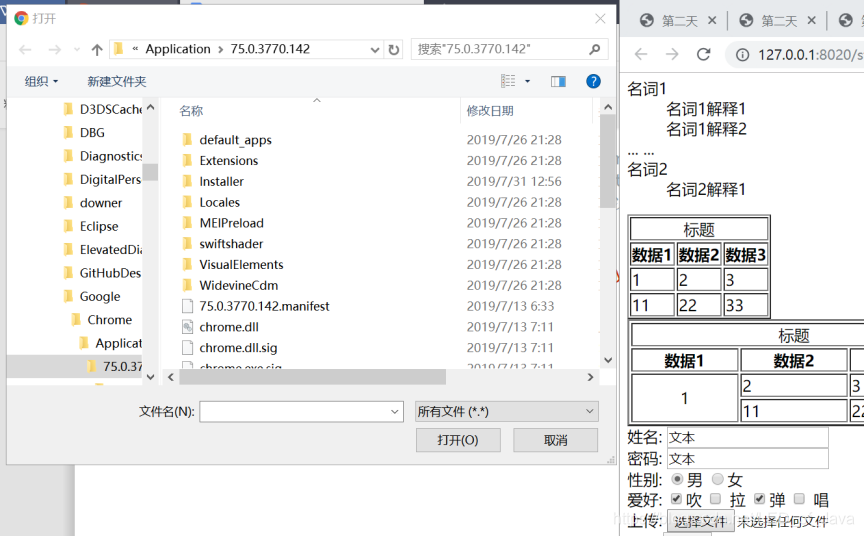864x537 pixels.
Task: Click the change view layout icon
Action: pos(508,82)
